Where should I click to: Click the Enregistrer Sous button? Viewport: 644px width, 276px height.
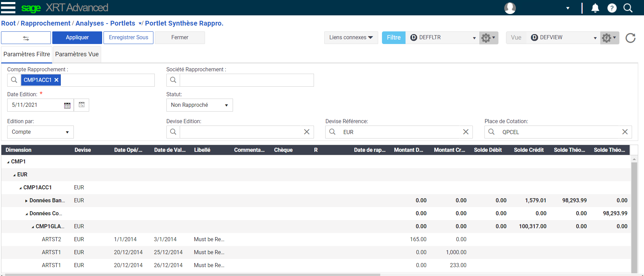coord(128,38)
